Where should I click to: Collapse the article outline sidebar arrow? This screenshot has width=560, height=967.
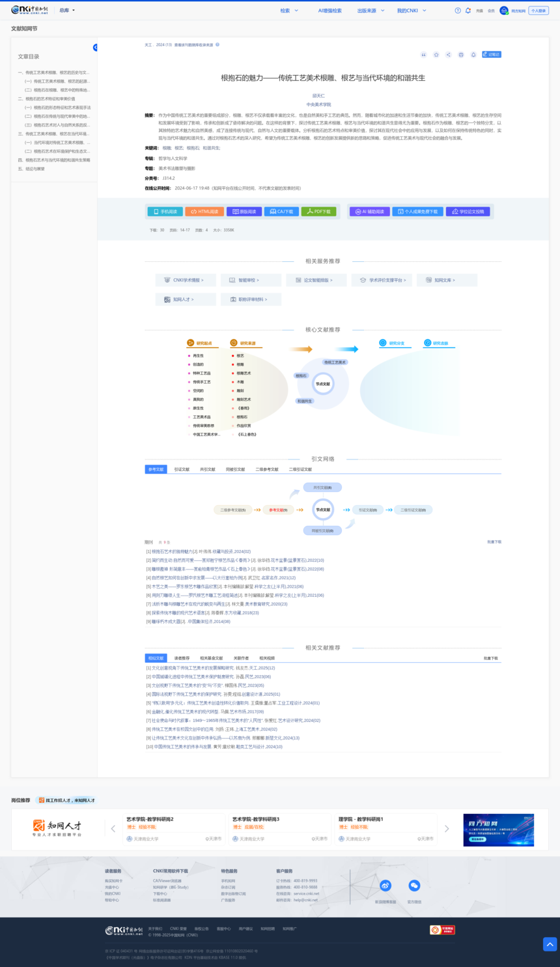(x=95, y=48)
